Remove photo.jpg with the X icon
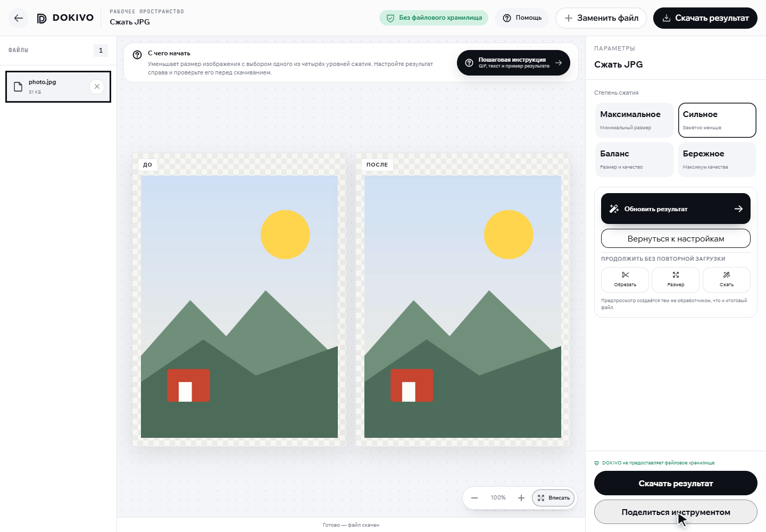 97,86
